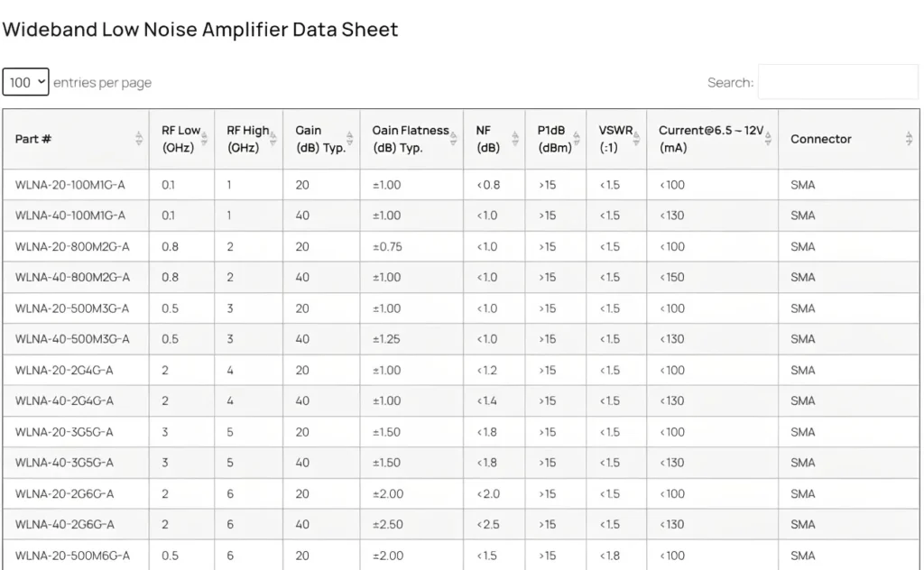Click the sort arrows in Part # column
The image size is (924, 570).
pyautogui.click(x=139, y=139)
